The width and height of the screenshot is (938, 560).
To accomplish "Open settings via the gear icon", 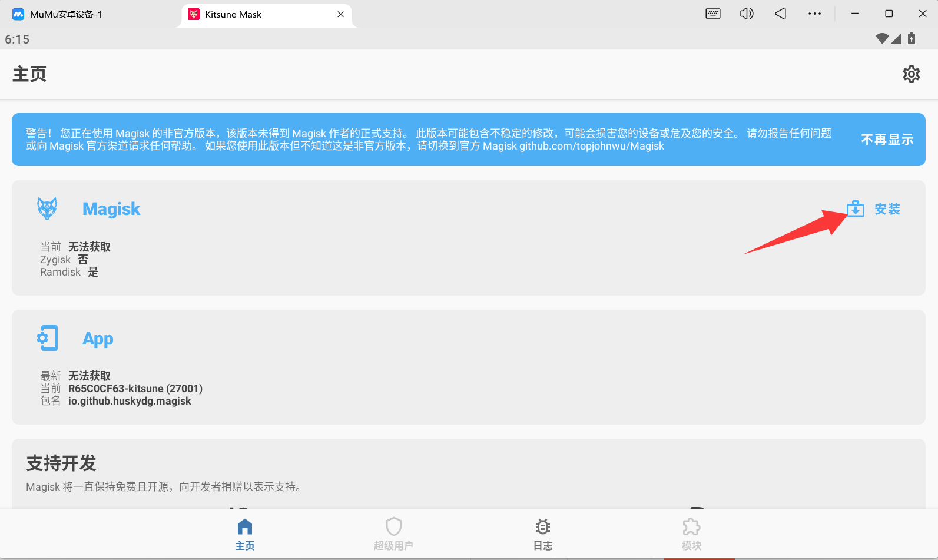I will pyautogui.click(x=911, y=74).
